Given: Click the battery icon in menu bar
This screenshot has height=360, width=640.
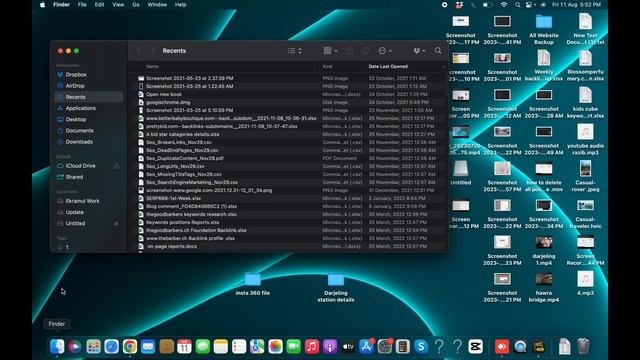Looking at the screenshot, I should click(x=487, y=5).
